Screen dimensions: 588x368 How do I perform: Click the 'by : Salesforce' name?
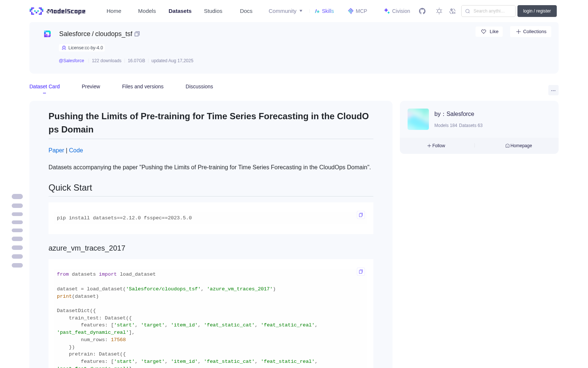click(x=454, y=114)
